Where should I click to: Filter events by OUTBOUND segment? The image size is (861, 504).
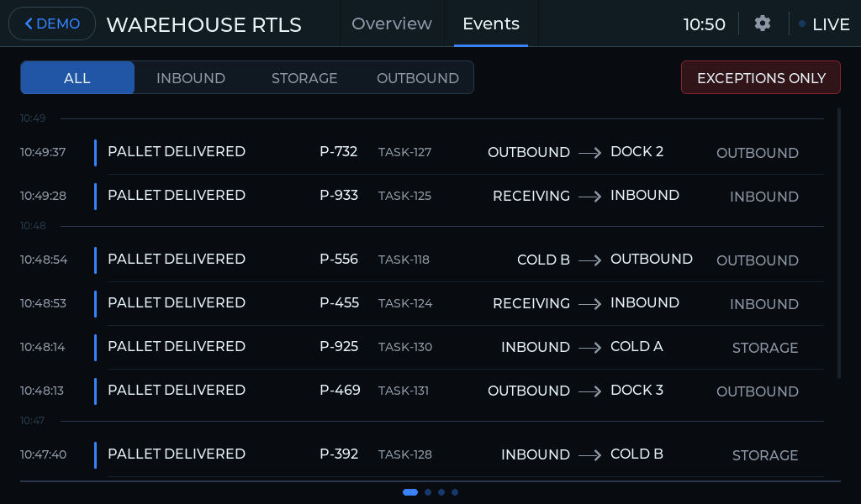[417, 78]
